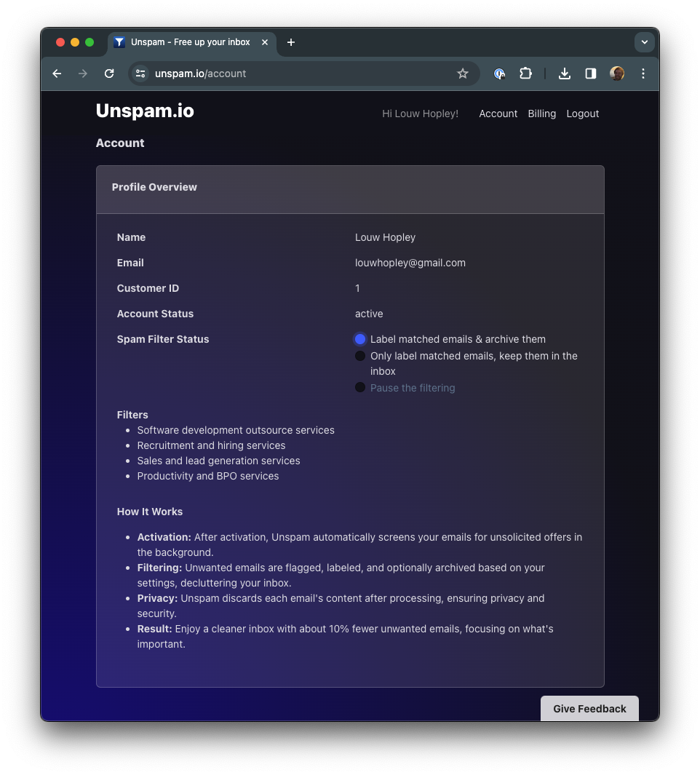
Task: Click filter Software development outsource services
Action: [x=236, y=430]
